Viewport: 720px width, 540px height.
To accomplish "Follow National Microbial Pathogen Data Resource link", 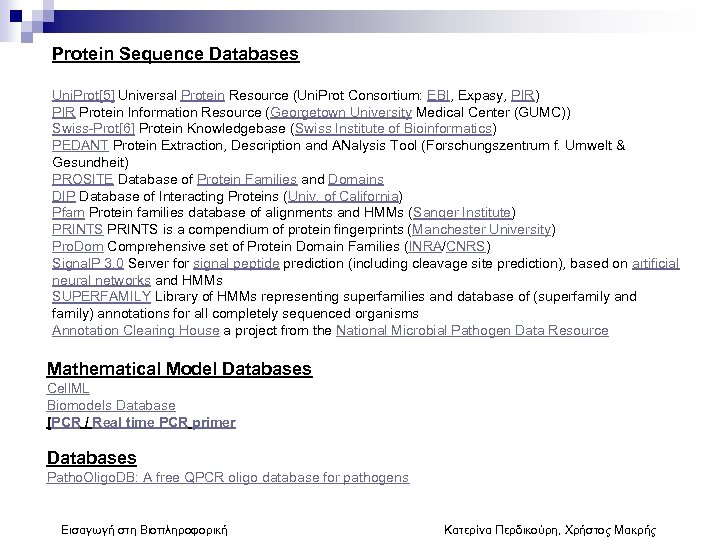I will click(x=471, y=331).
